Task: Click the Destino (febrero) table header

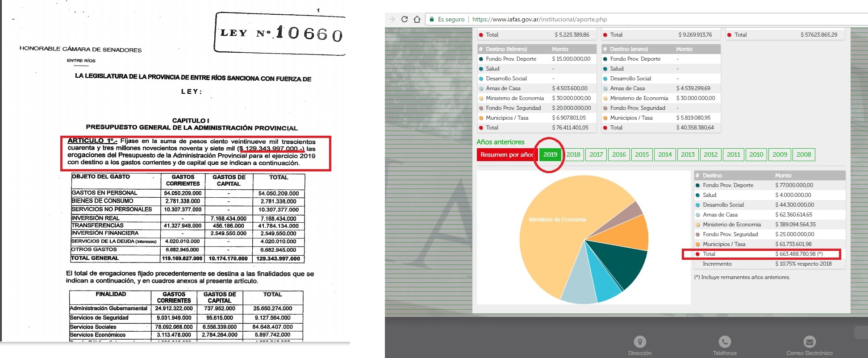Action: coord(506,49)
